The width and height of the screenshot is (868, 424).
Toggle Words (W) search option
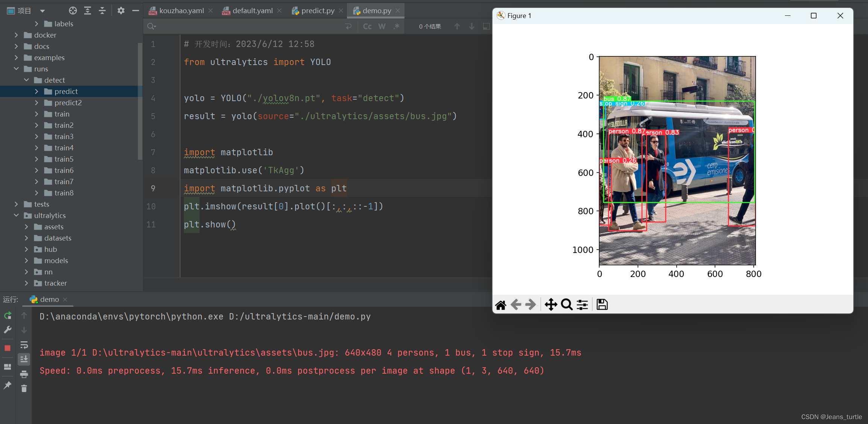pos(382,26)
